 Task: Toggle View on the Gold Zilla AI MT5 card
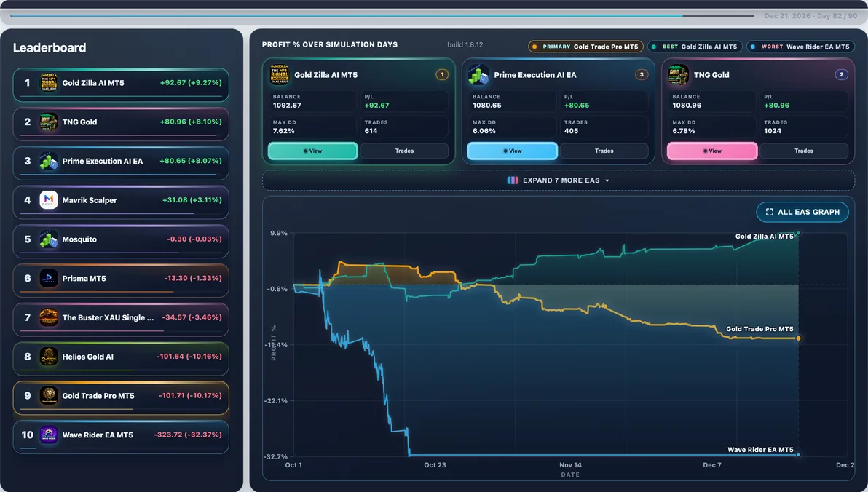click(x=313, y=151)
